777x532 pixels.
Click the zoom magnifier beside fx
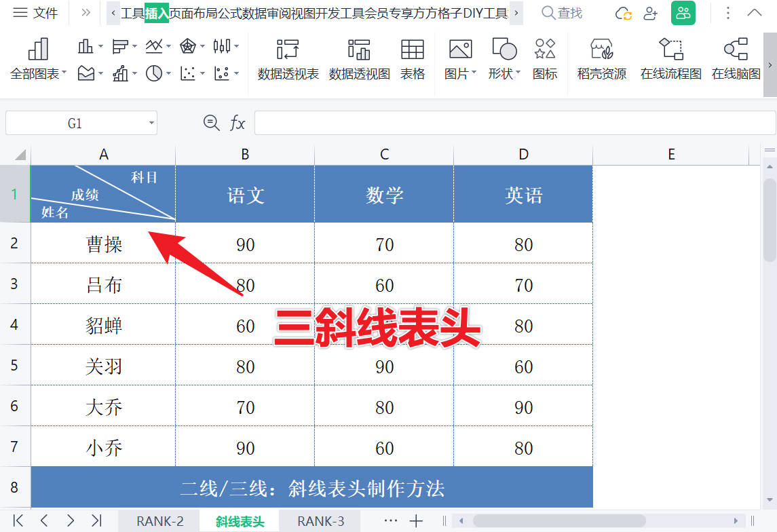click(x=212, y=123)
